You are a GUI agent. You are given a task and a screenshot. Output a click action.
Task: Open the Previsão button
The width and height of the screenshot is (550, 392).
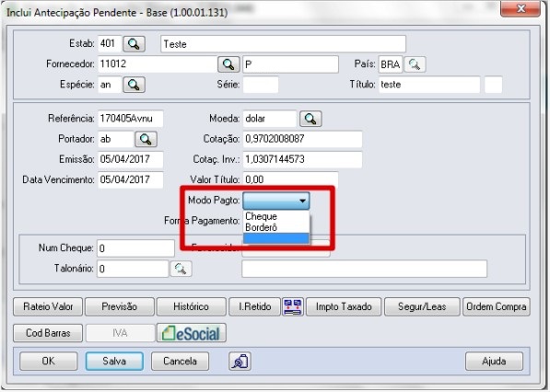click(120, 306)
